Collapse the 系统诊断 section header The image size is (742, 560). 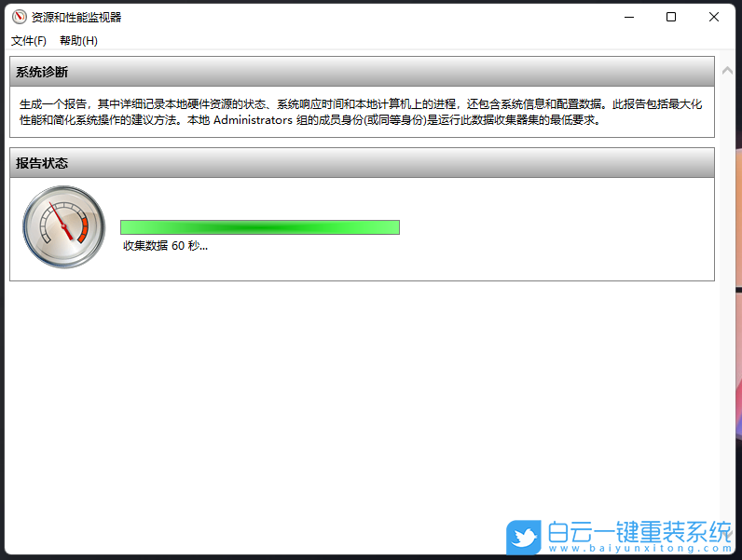coord(362,72)
